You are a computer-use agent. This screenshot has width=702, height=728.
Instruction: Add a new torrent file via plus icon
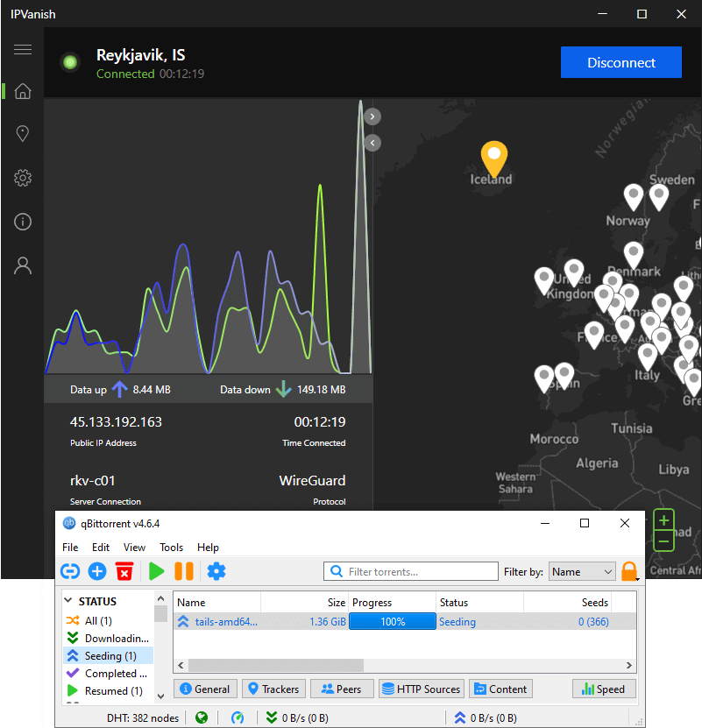[x=97, y=570]
